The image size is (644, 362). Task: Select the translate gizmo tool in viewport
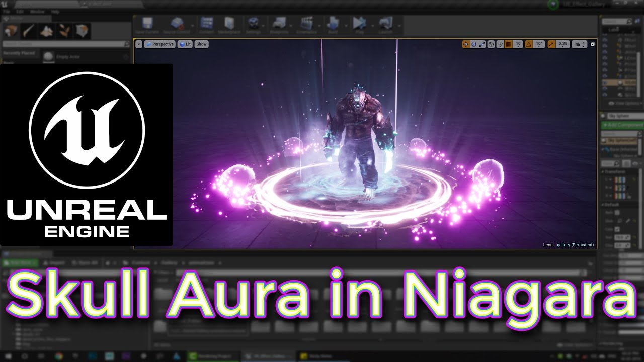click(x=466, y=44)
